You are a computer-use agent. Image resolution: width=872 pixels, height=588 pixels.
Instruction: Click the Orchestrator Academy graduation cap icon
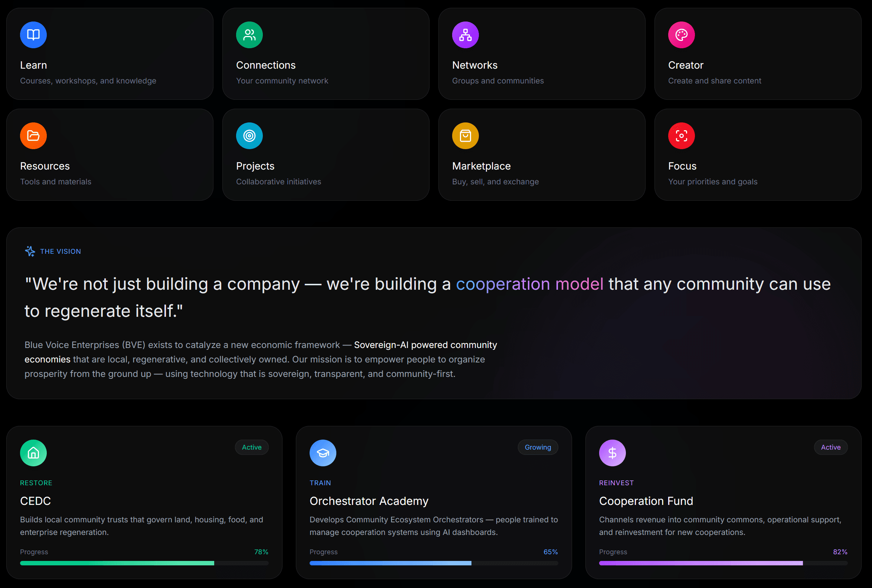click(x=323, y=453)
